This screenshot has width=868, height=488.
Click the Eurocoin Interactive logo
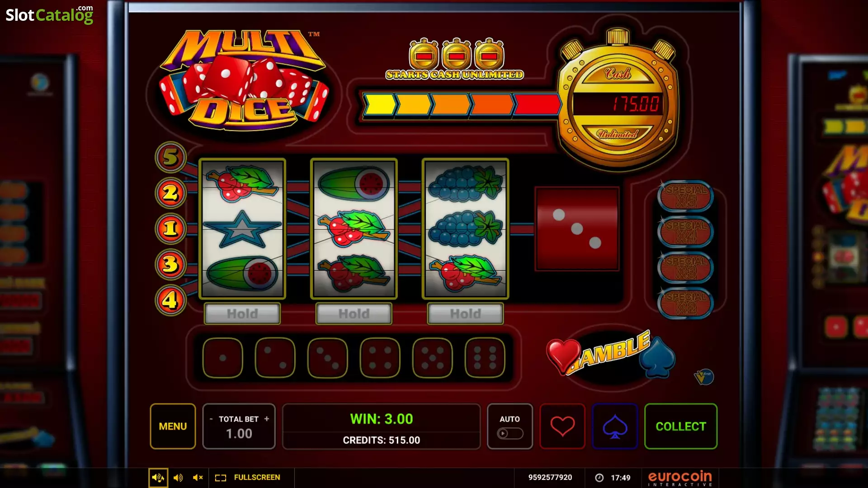point(680,478)
